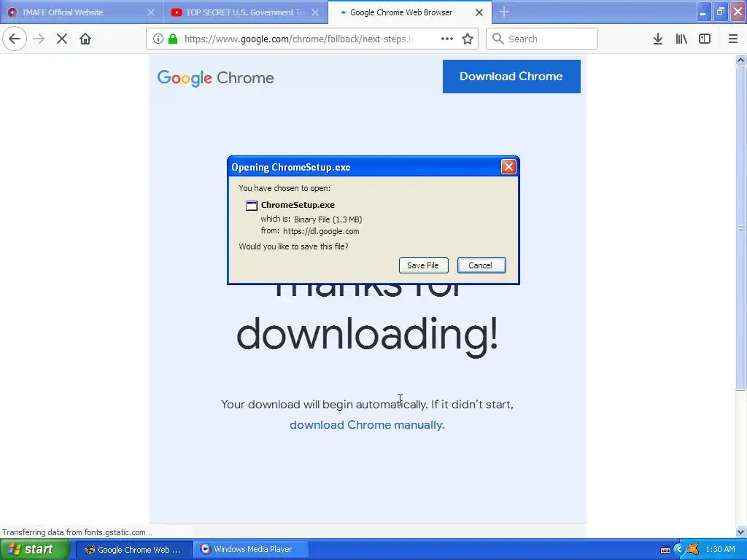Open the Firefox hamburger menu
The height and width of the screenshot is (560, 747).
pyautogui.click(x=733, y=39)
